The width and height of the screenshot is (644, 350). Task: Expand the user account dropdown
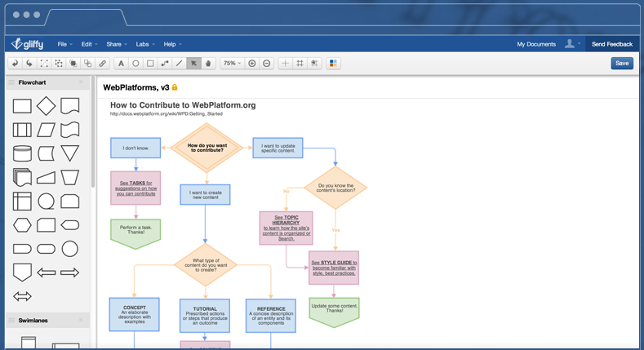coord(572,44)
